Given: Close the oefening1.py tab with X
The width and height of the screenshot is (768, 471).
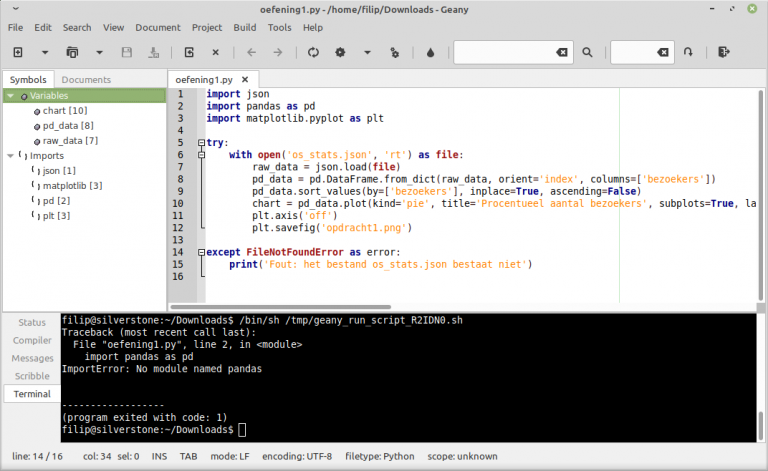Looking at the screenshot, I should (245, 79).
